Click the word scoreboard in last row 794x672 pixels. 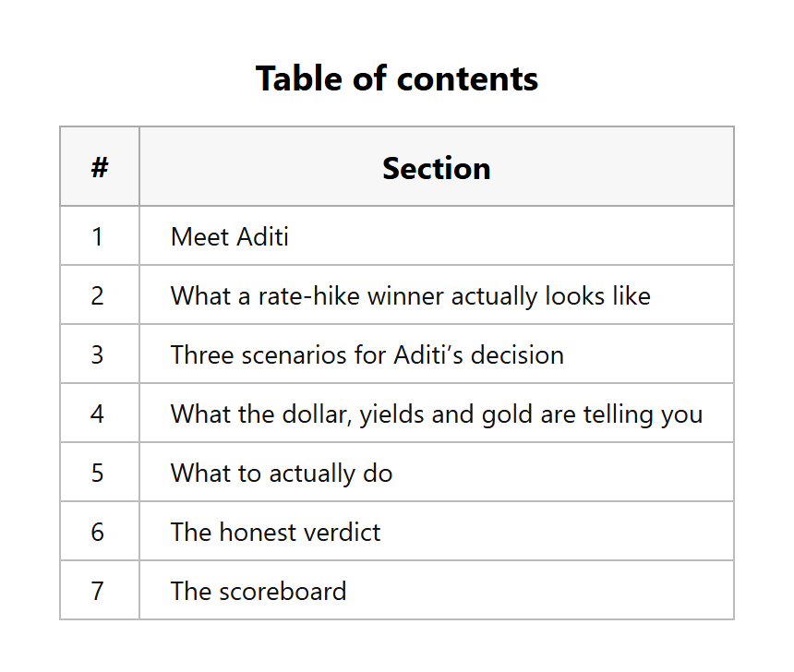tap(283, 591)
